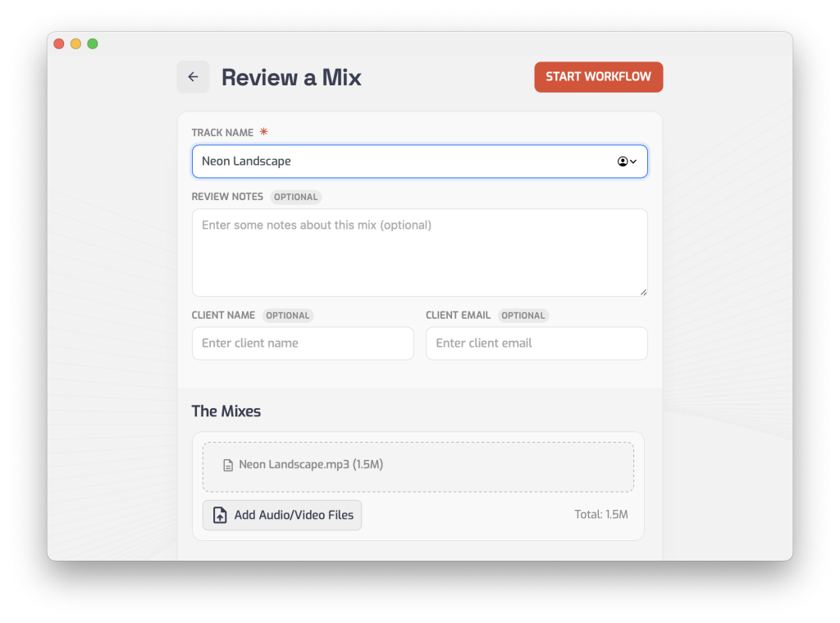Click the Neon Landscape.mp3 file icon
Screen dimensions: 840x623
pyautogui.click(x=228, y=465)
